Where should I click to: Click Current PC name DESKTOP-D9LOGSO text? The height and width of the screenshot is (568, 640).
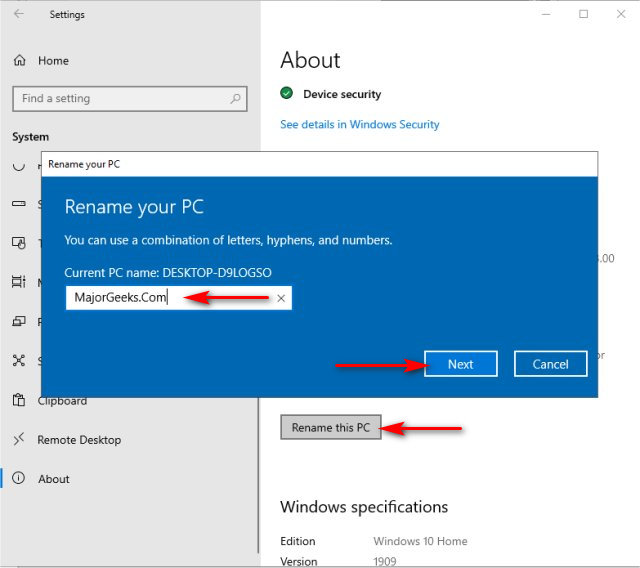(x=168, y=273)
